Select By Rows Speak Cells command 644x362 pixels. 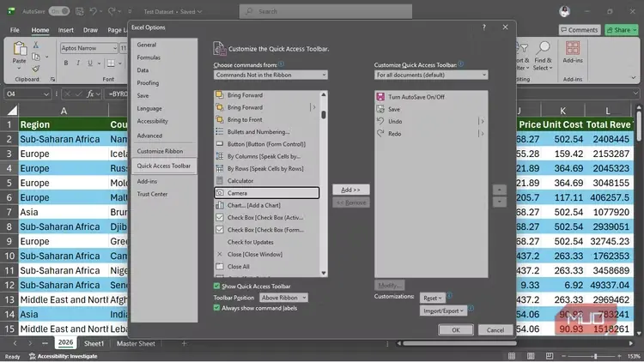coord(266,169)
